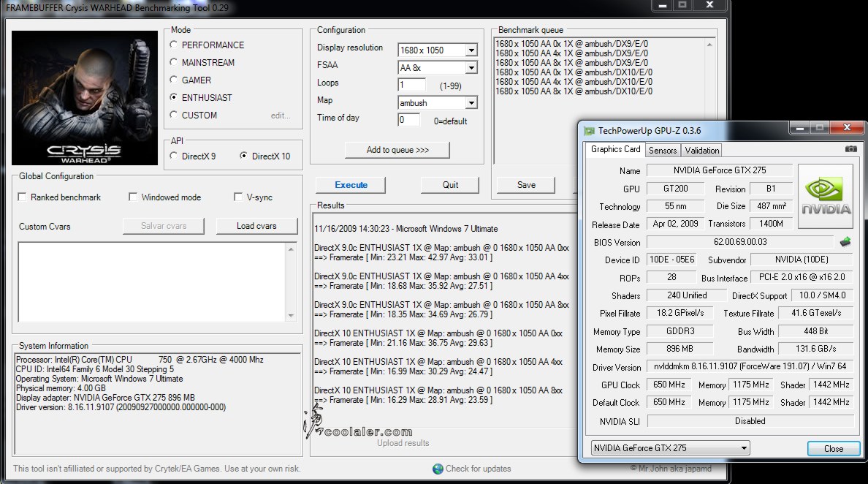The image size is (868, 484).
Task: Select queue row AA 4x ambush/DX10/E/0
Action: (x=574, y=81)
